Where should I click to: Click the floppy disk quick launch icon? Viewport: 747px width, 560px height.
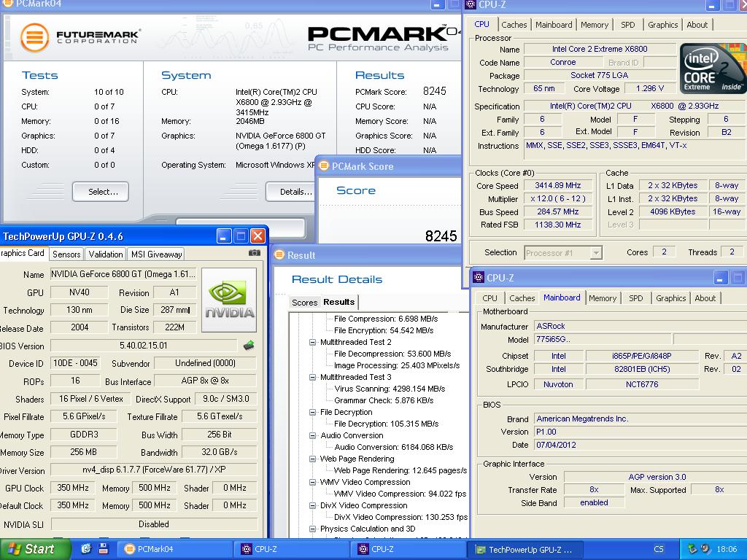pyautogui.click(x=104, y=548)
